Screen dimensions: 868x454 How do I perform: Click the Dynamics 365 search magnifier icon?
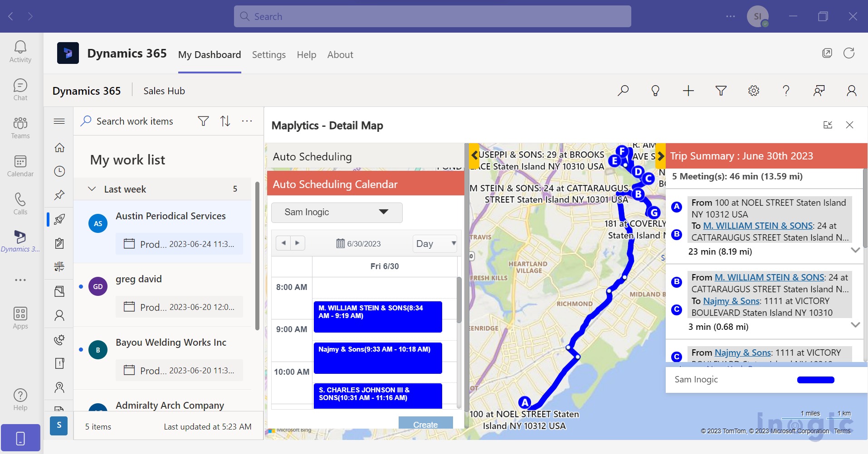click(623, 91)
